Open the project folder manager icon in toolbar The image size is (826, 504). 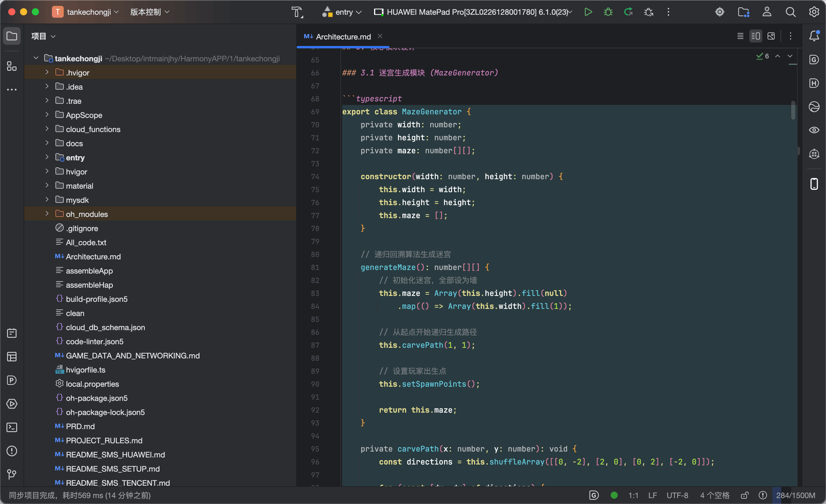743,12
